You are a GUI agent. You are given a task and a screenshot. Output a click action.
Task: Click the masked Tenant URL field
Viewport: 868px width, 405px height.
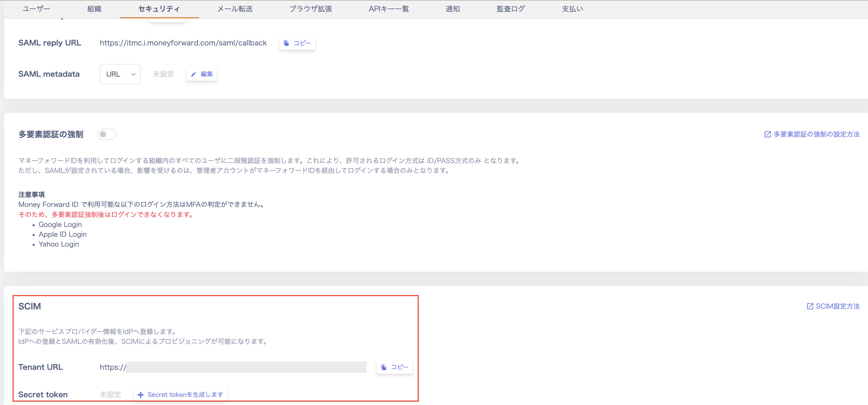pos(246,367)
